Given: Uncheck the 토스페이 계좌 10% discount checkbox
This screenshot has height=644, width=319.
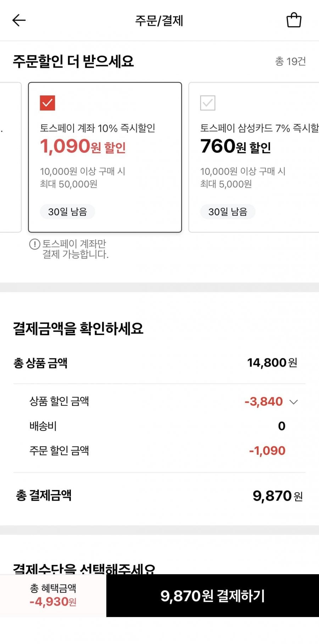Looking at the screenshot, I should click(x=47, y=103).
